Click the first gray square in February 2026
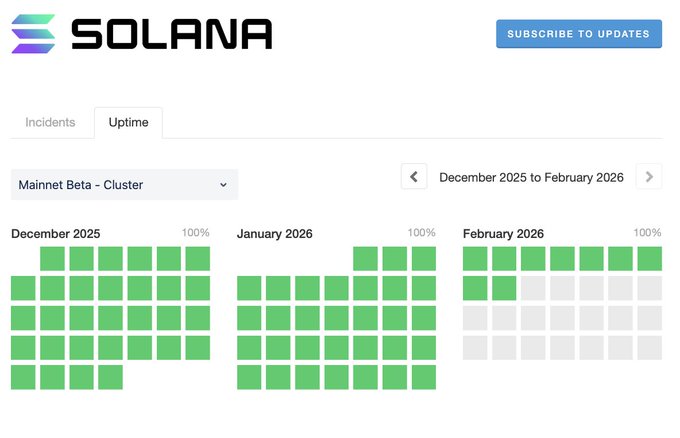This screenshot has width=680, height=438. coord(533,289)
